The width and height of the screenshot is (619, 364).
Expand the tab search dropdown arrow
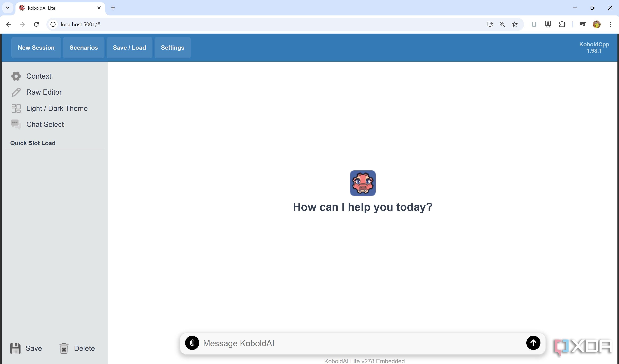tap(8, 8)
